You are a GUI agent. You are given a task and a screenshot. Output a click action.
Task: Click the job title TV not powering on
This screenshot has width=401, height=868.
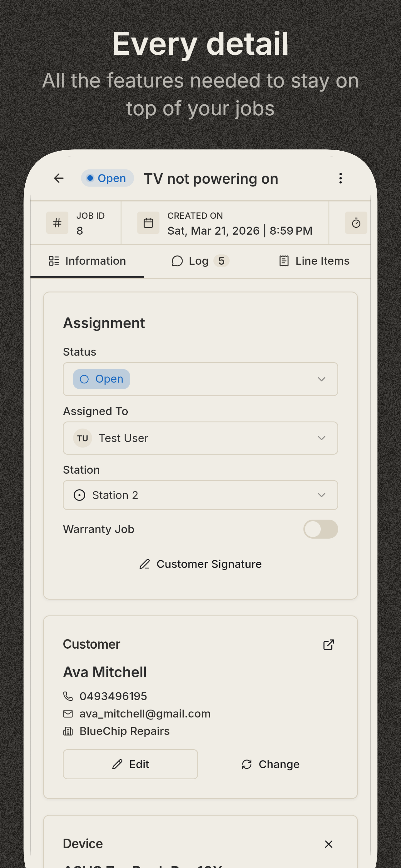[x=211, y=179]
